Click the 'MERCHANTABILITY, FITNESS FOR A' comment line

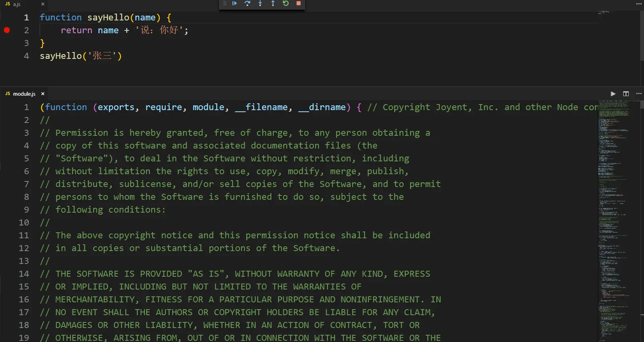(240, 300)
